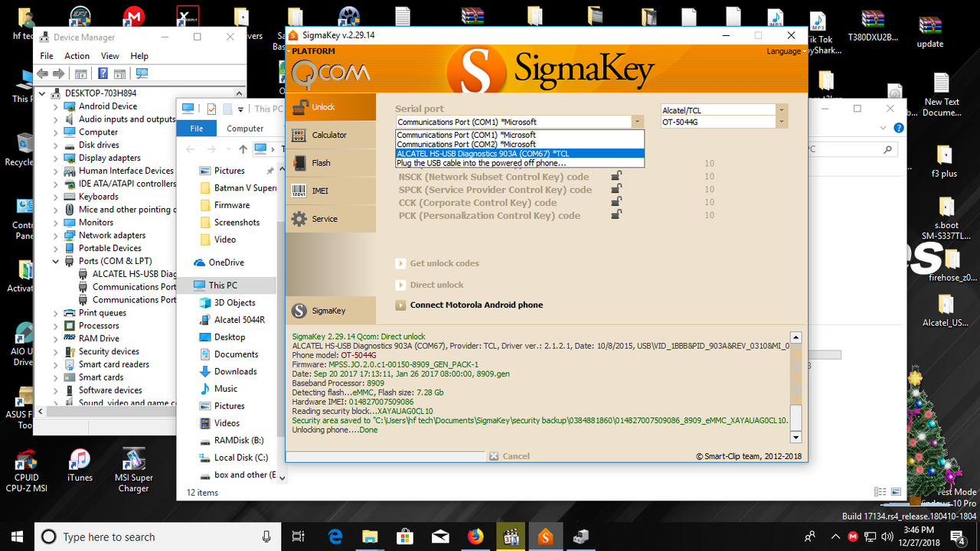Click the padlock icon beside SPCK code
Screen dimensions: 980x551
click(x=616, y=189)
